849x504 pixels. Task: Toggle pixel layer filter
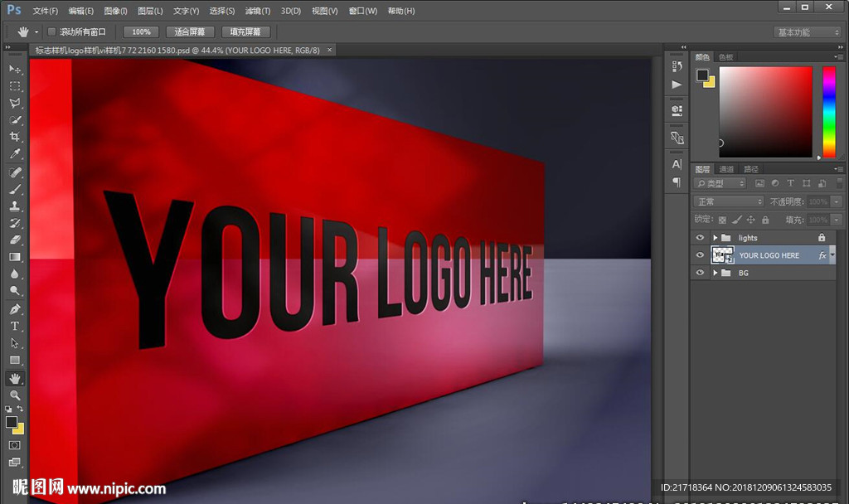tap(759, 183)
